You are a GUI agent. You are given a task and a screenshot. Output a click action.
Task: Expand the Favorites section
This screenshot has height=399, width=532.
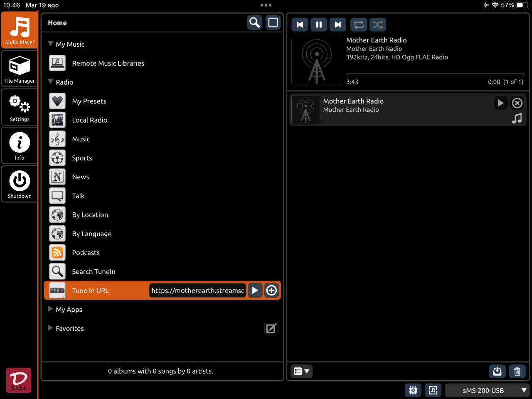coord(50,328)
